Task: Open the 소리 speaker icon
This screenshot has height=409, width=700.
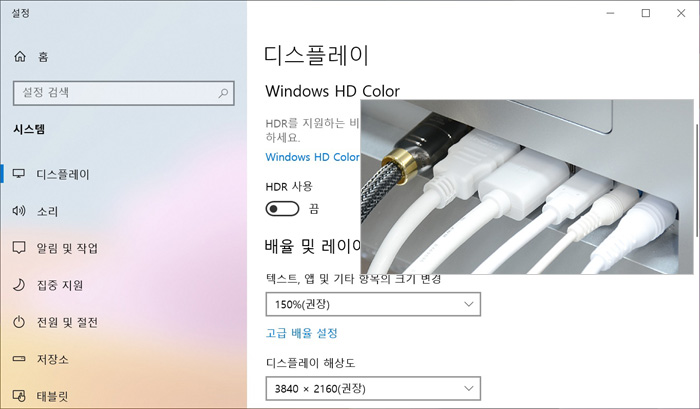Action: coord(19,211)
